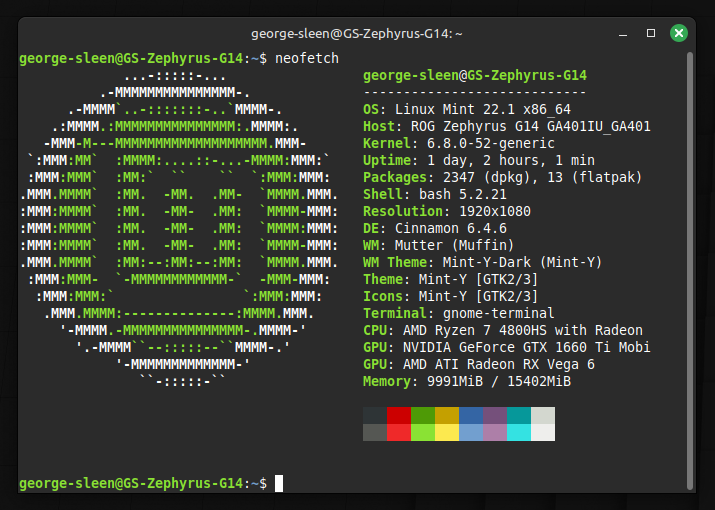Click the 'OS: Linux Mint 22.1 x86_64' line
Screen dimensions: 715x510
(467, 109)
